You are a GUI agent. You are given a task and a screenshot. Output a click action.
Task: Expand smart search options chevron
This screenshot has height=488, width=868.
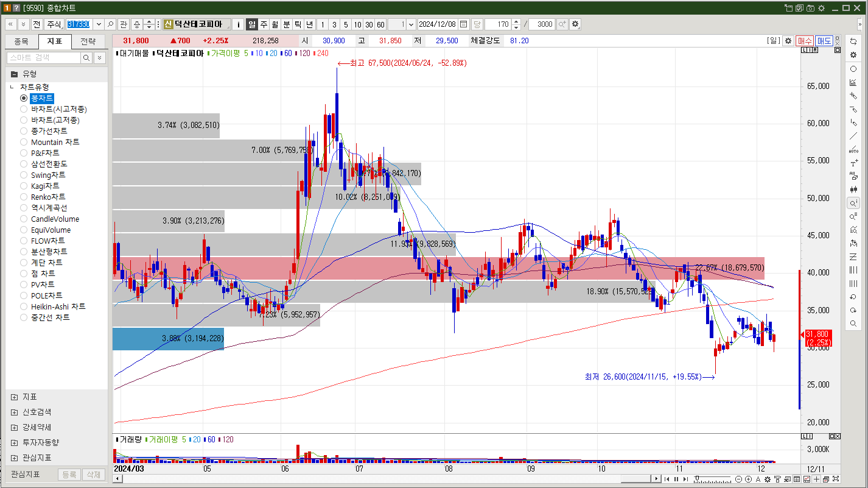click(x=100, y=57)
